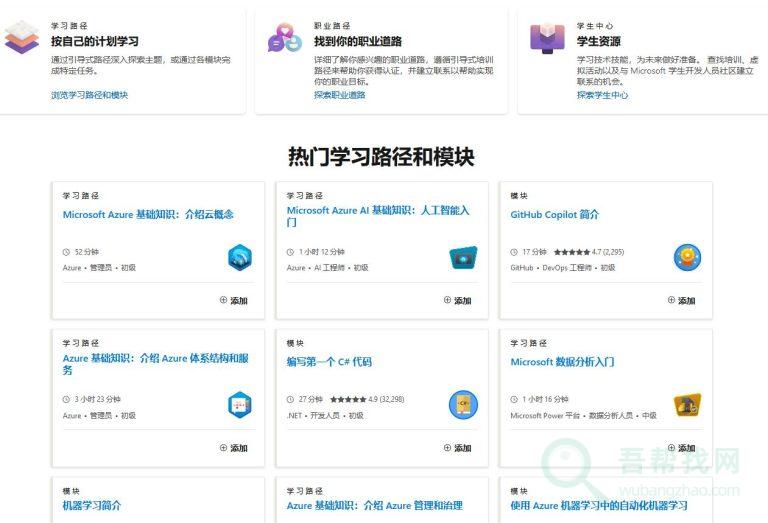Viewport: 768px width, 523px height.
Task: Add Microsoft 数据分析入门 path via 添加
Action: point(681,448)
